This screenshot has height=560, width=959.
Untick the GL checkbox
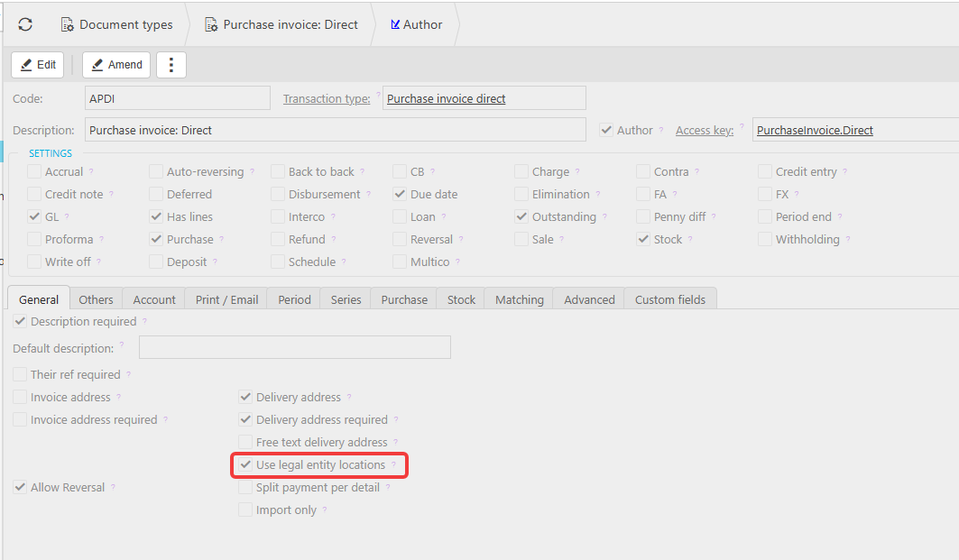(x=34, y=217)
